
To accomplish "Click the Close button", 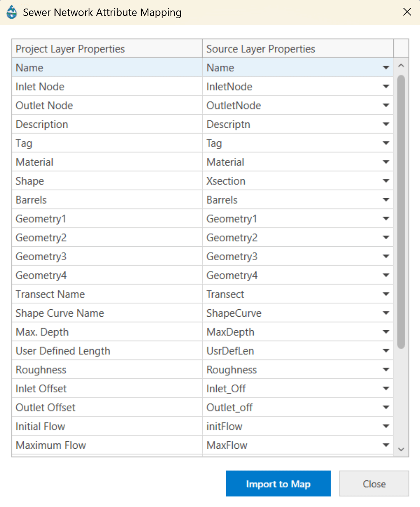I will point(374,484).
